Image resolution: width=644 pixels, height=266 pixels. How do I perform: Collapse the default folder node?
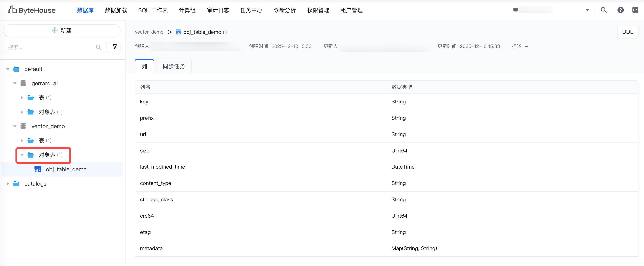[8, 69]
